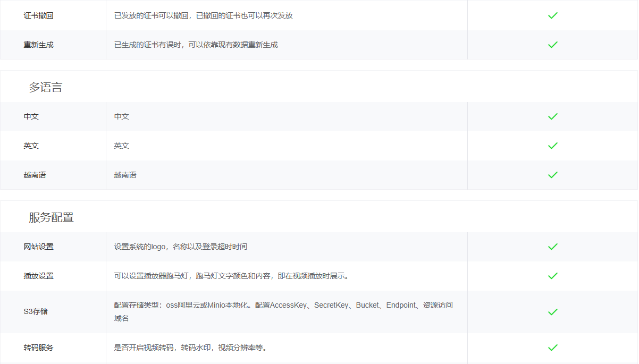Screen dimensions: 639x364
Task: Click the checkmark icon for 转码服务
Action: 553,348
